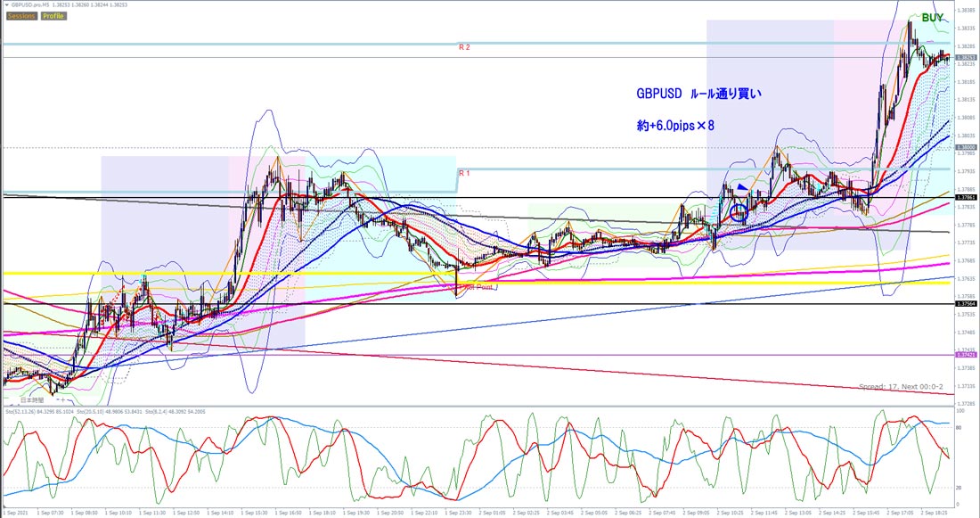The height and width of the screenshot is (518, 980).
Task: Click the 日本時間 label on chart
Action: tap(32, 399)
